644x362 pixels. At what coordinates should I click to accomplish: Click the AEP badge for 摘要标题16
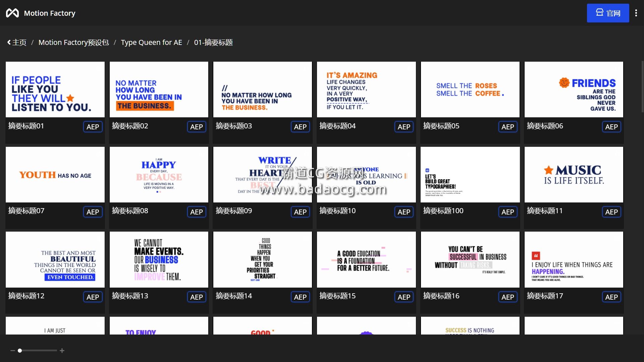click(508, 297)
